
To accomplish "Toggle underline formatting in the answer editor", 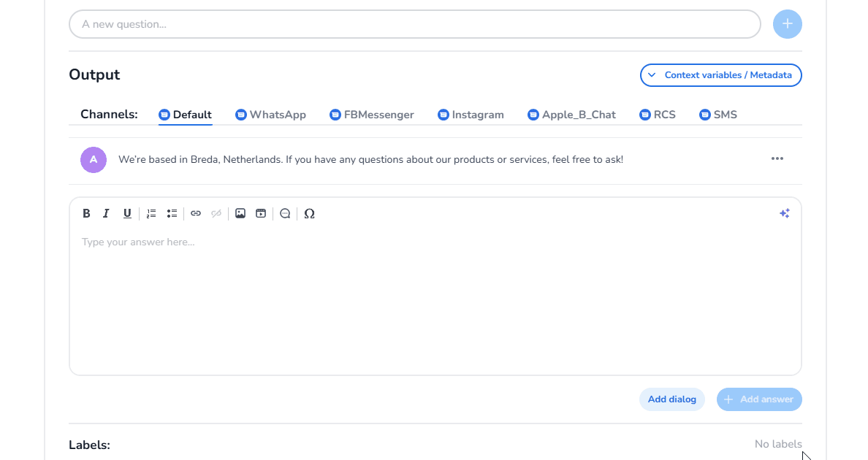I will (x=127, y=213).
